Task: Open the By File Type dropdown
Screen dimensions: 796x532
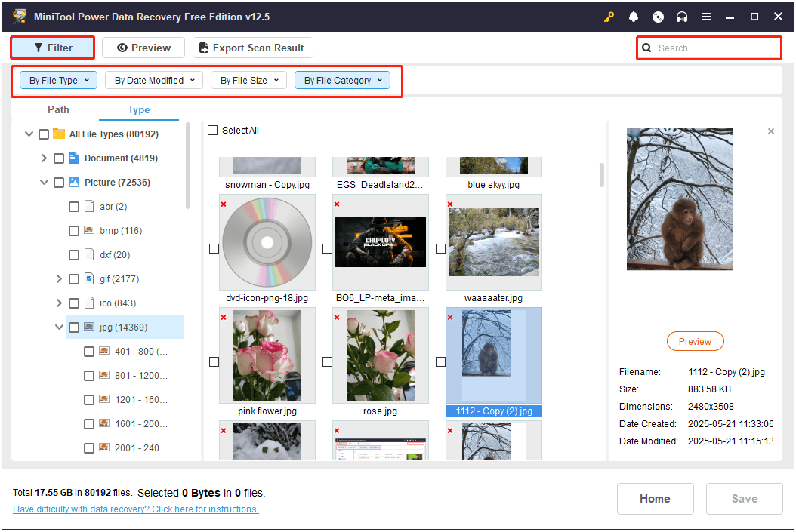Action: click(x=58, y=80)
